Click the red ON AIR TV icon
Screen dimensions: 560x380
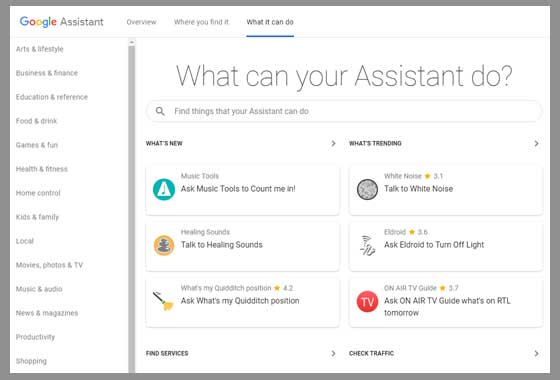(367, 301)
